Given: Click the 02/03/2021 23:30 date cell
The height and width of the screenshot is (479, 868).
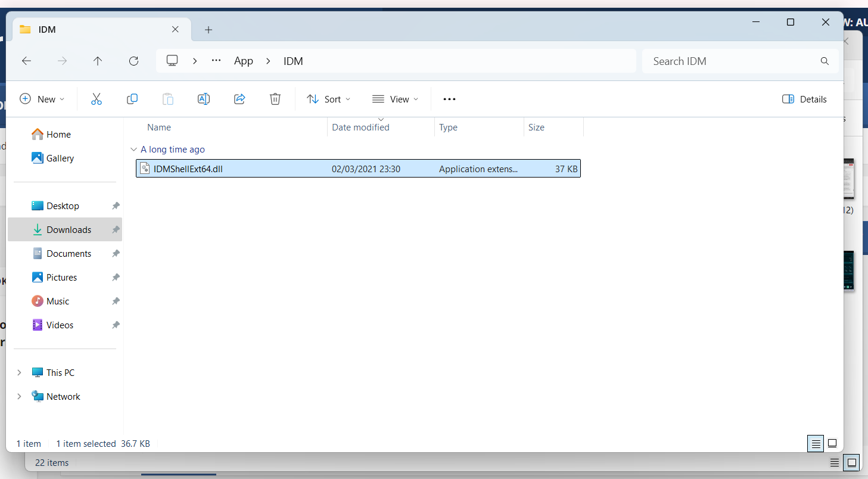Looking at the screenshot, I should click(366, 169).
